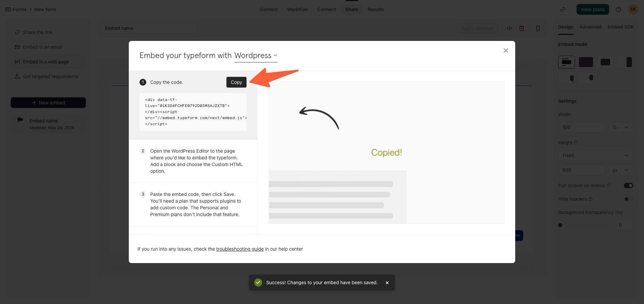Open the Design settings tab
Screen dimensions: 644x304
click(x=566, y=27)
